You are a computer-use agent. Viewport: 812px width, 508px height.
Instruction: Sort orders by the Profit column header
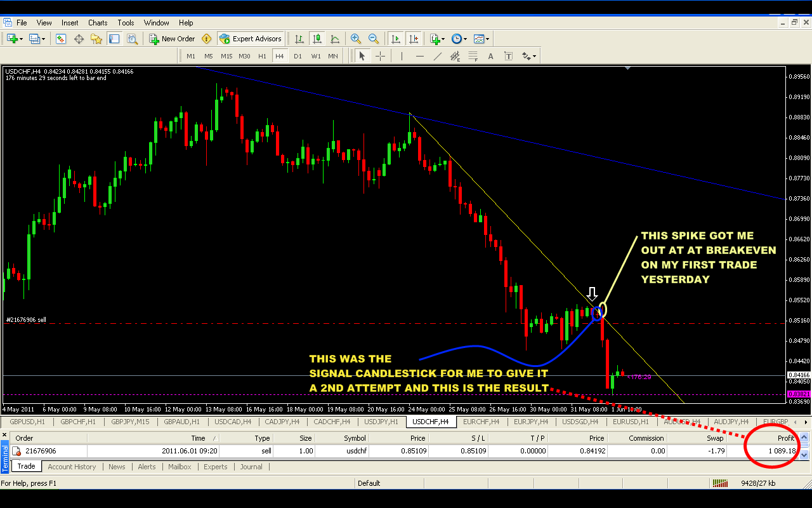(785, 438)
